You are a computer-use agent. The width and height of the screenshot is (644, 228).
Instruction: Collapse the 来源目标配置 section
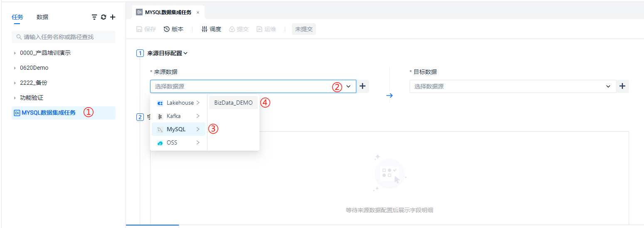point(185,53)
